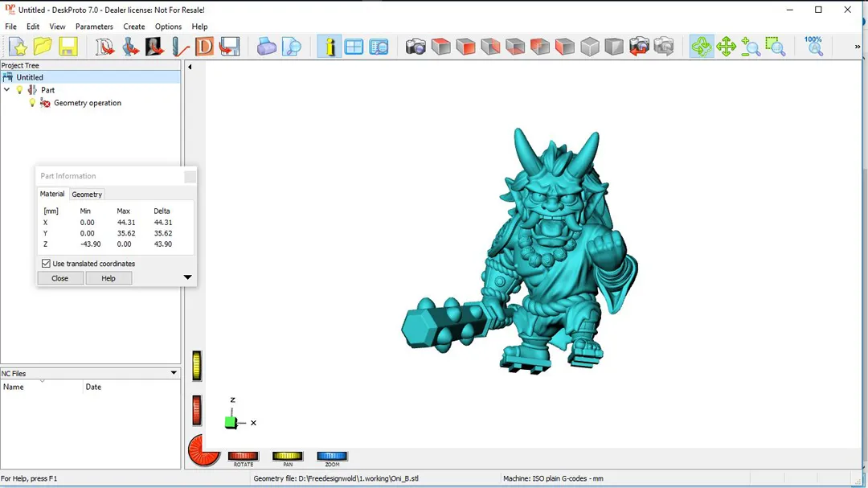Close the Part Information panel with the corner button
Screen dimensions: 868x488
coord(190,177)
